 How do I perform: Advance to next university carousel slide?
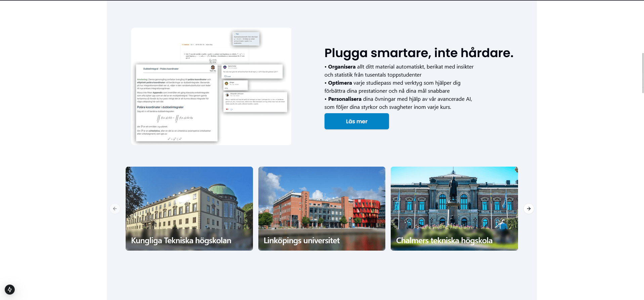[x=529, y=209]
